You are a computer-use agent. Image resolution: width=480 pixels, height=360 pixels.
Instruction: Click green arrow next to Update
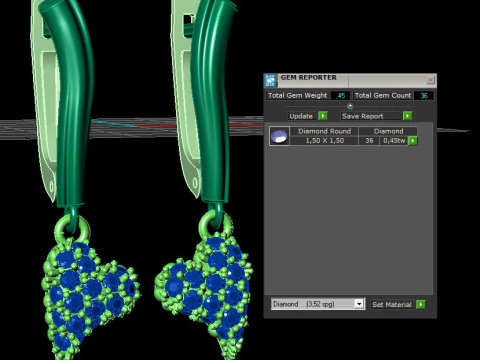323,116
